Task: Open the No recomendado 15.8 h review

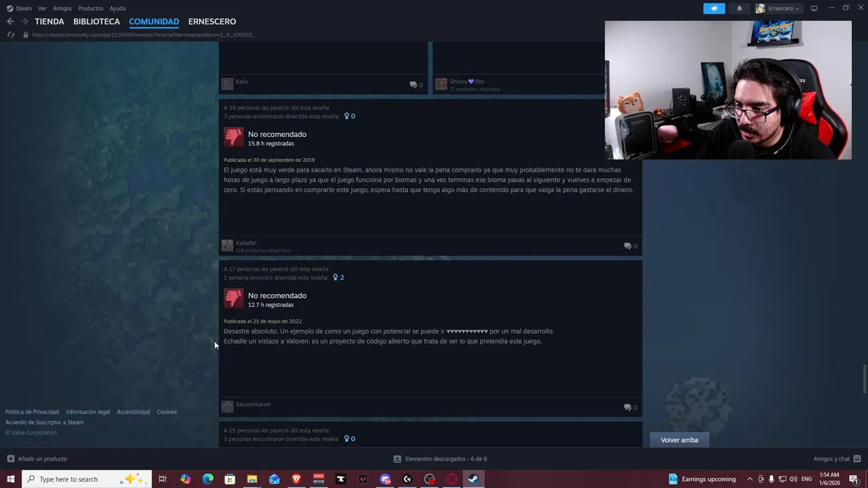Action: tap(277, 134)
